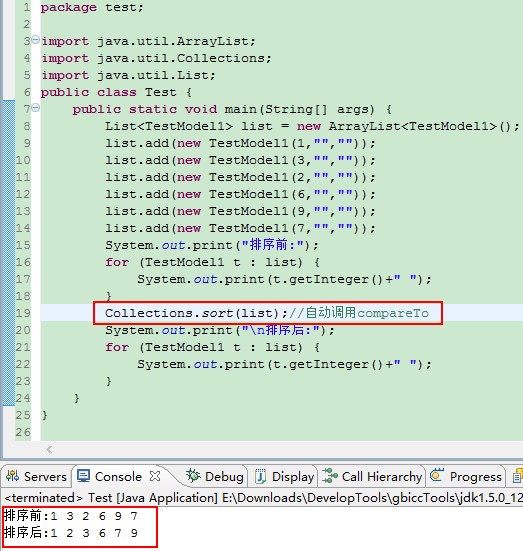Click on 'package test;' in line 1

pos(92,7)
